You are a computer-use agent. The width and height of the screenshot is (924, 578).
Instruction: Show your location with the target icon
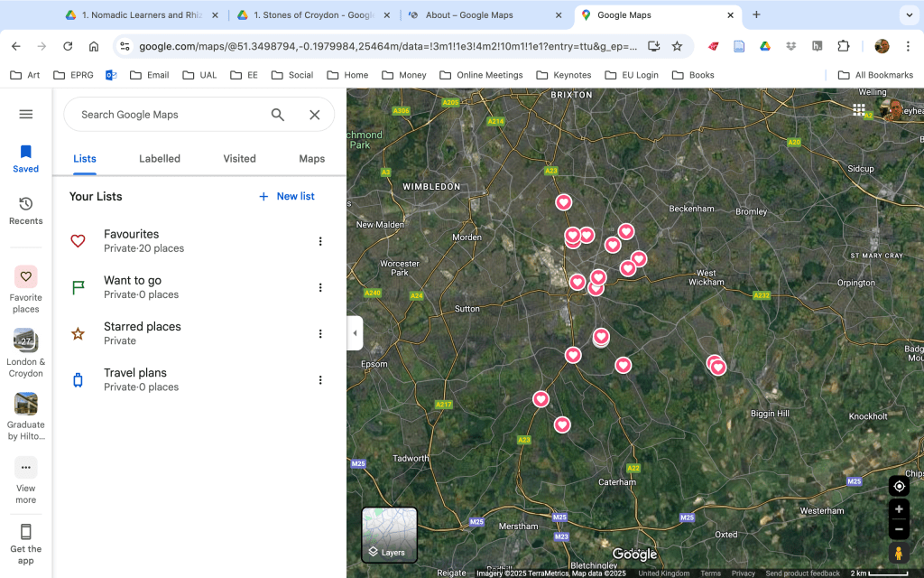click(x=899, y=487)
